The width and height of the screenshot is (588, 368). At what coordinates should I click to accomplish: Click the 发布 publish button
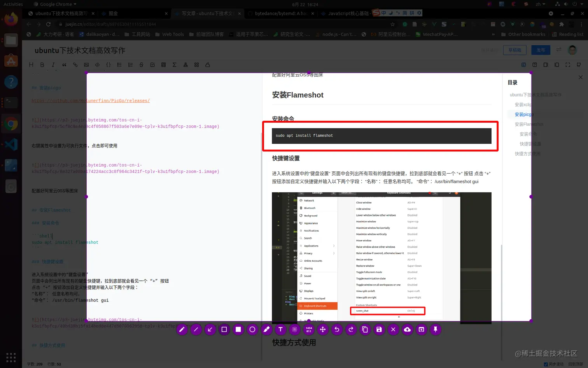(541, 50)
